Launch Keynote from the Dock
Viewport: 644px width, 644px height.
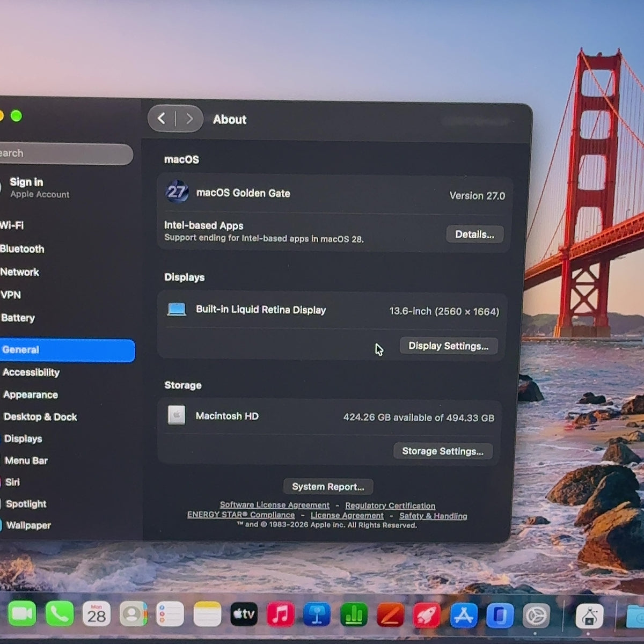click(317, 615)
